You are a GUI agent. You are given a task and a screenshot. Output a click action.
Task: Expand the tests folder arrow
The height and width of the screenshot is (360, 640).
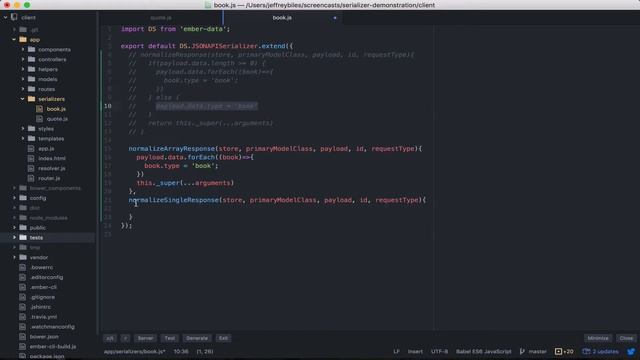click(14, 238)
